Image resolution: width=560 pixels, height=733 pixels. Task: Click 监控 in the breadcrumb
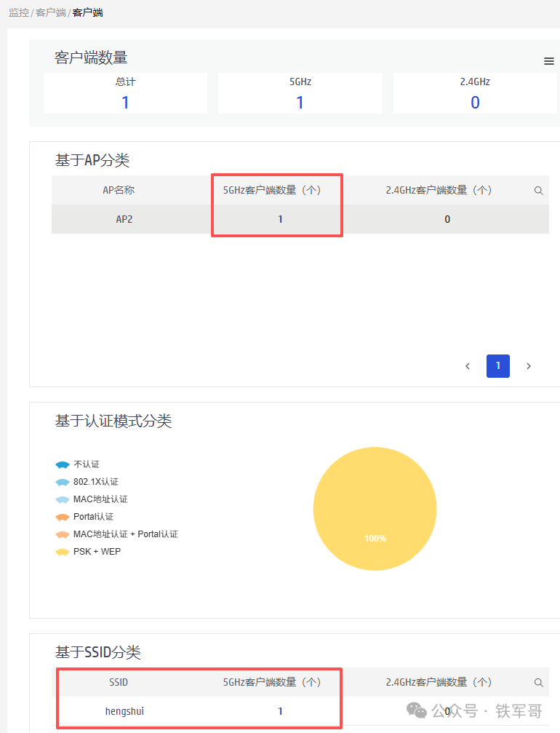(x=19, y=12)
